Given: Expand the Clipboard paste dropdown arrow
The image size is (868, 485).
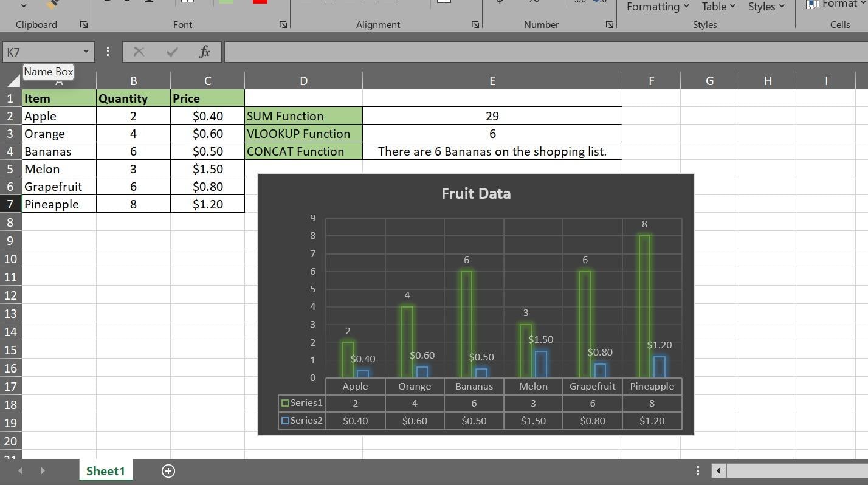Looking at the screenshot, I should [x=24, y=5].
